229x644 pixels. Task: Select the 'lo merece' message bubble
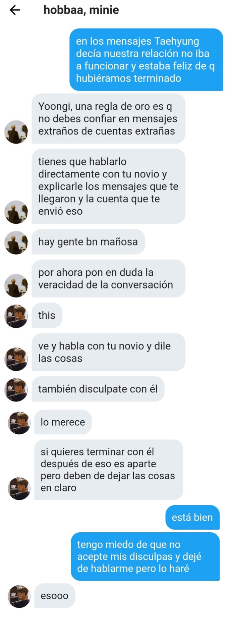click(x=63, y=422)
